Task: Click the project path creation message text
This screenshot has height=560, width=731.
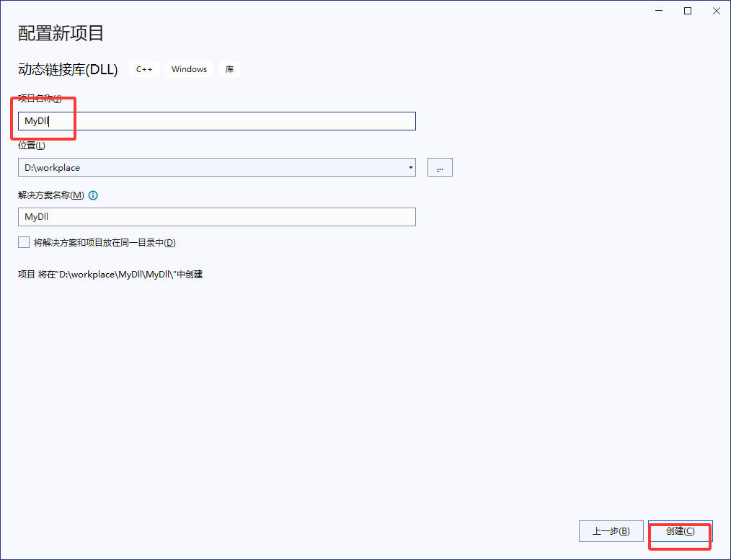Action: pos(110,275)
